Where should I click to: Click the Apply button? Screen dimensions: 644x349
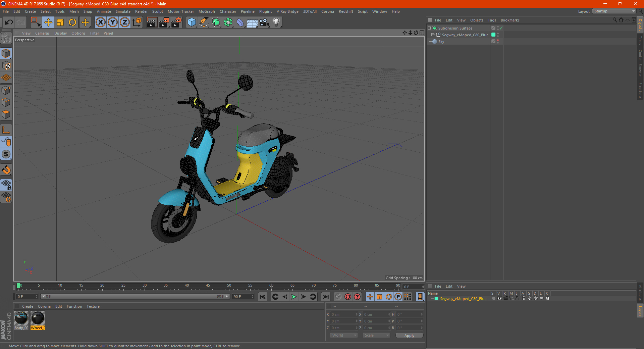tap(409, 336)
